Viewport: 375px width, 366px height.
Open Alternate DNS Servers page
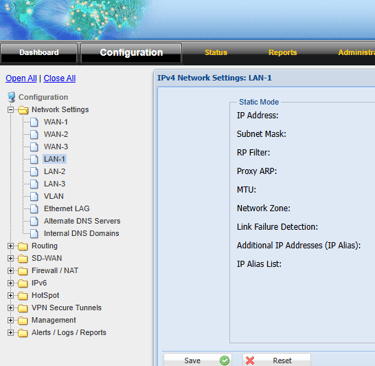82,221
